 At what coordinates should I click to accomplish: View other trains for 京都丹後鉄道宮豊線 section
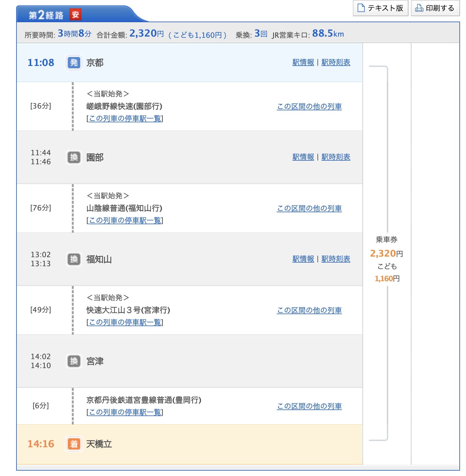click(x=309, y=406)
